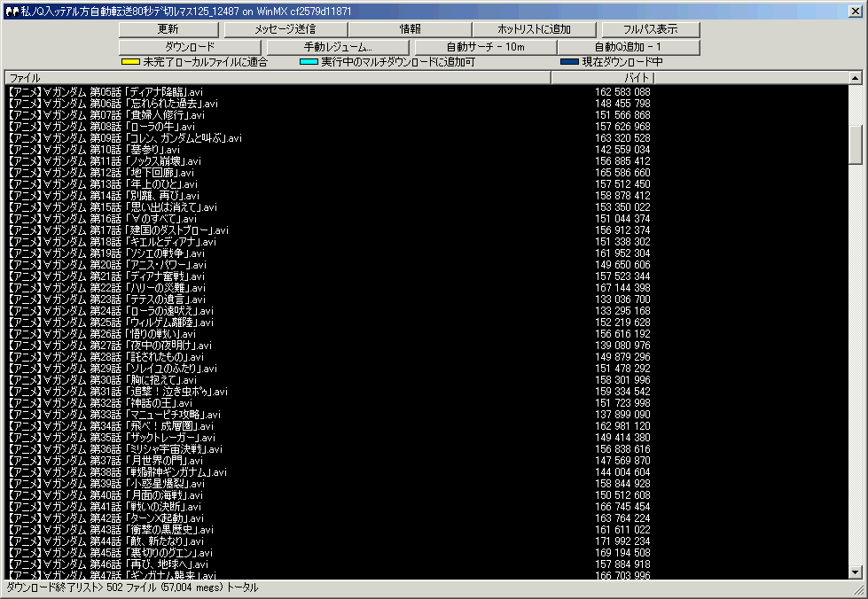Image resolution: width=868 pixels, height=599 pixels.
Task: Click the 自動Q追加 - 1 button
Action: click(628, 47)
